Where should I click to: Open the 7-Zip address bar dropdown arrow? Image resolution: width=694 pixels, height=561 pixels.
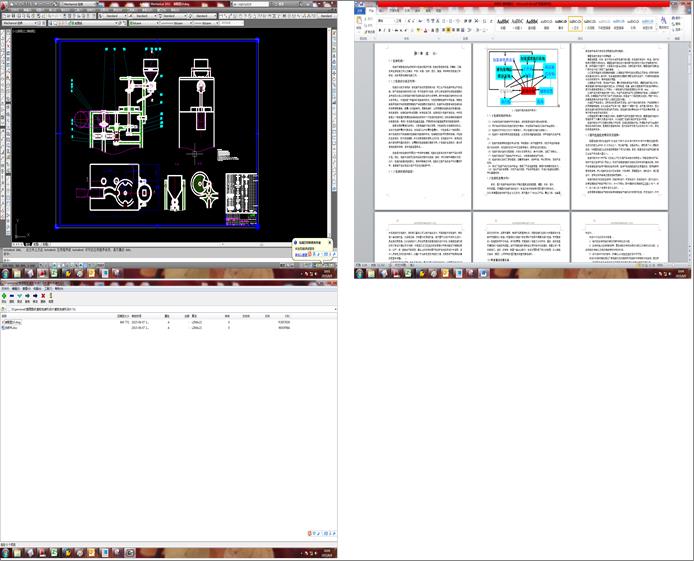(x=334, y=309)
